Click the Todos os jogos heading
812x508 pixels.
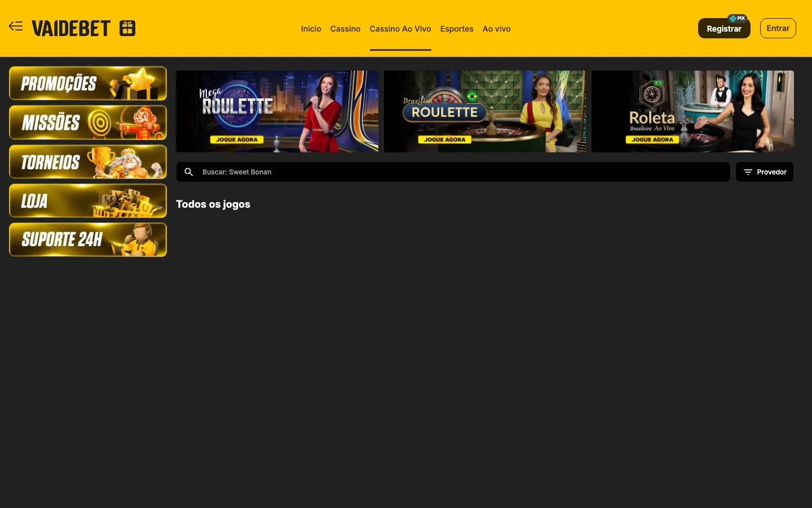coord(213,204)
